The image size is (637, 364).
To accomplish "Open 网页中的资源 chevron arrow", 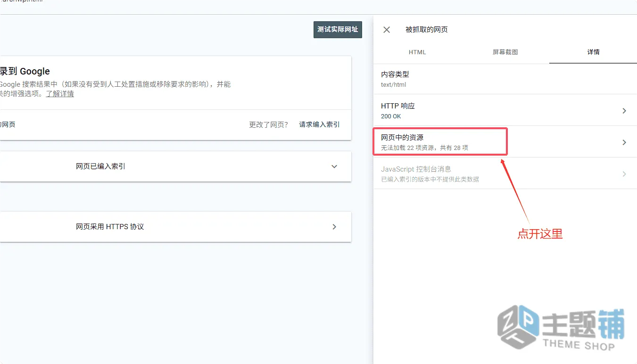I will [624, 142].
